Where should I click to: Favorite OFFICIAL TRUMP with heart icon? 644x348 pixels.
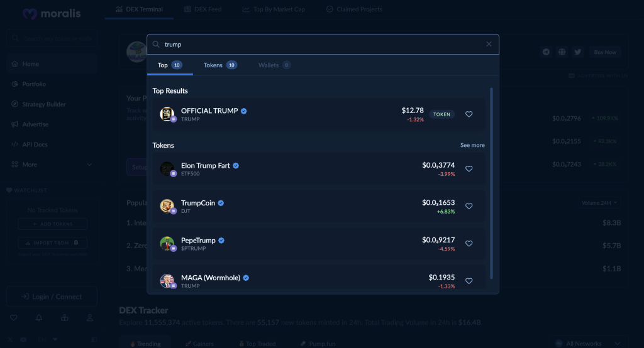pyautogui.click(x=469, y=114)
